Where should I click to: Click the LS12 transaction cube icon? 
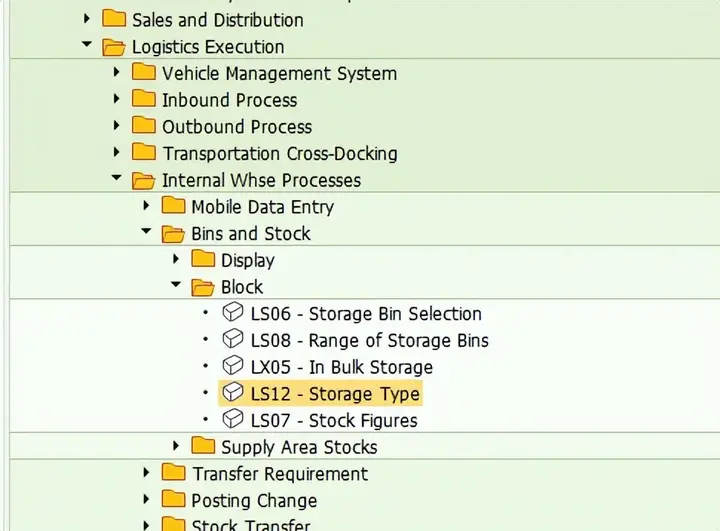[x=233, y=393]
